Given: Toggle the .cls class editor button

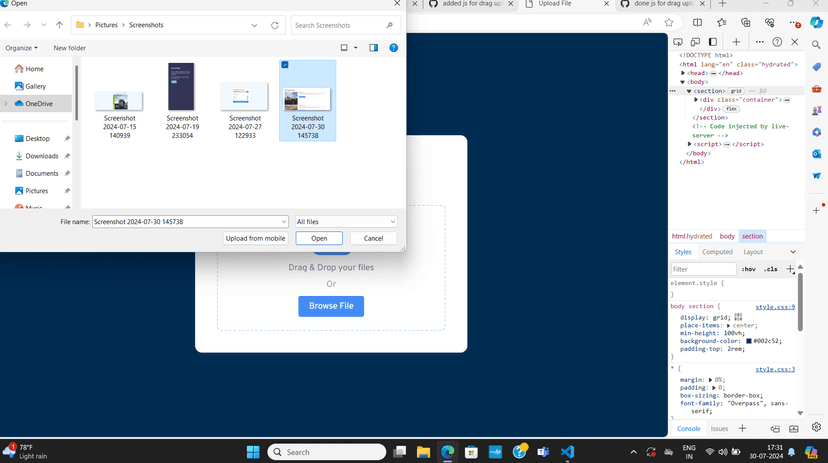Looking at the screenshot, I should pyautogui.click(x=770, y=269).
